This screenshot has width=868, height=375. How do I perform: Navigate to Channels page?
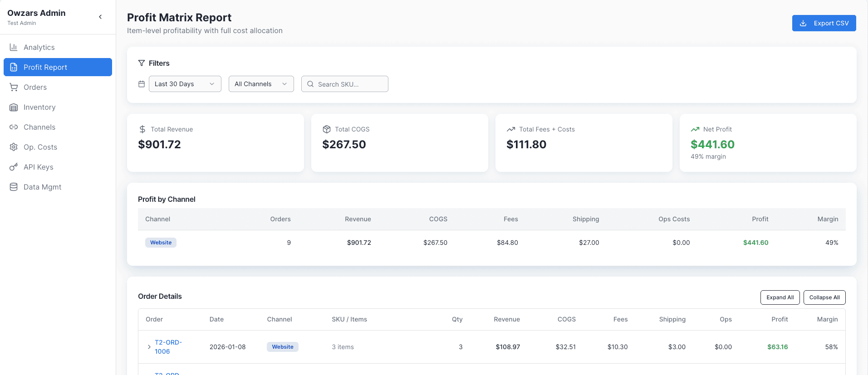tap(58, 127)
